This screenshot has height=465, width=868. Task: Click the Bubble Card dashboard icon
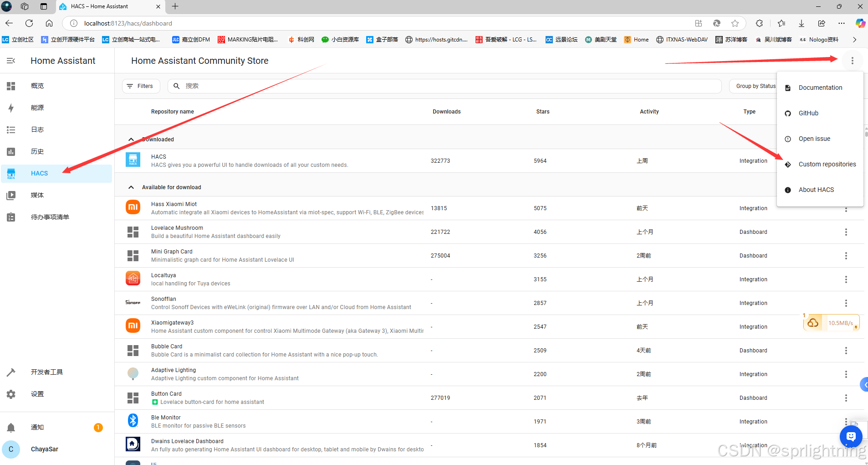133,350
